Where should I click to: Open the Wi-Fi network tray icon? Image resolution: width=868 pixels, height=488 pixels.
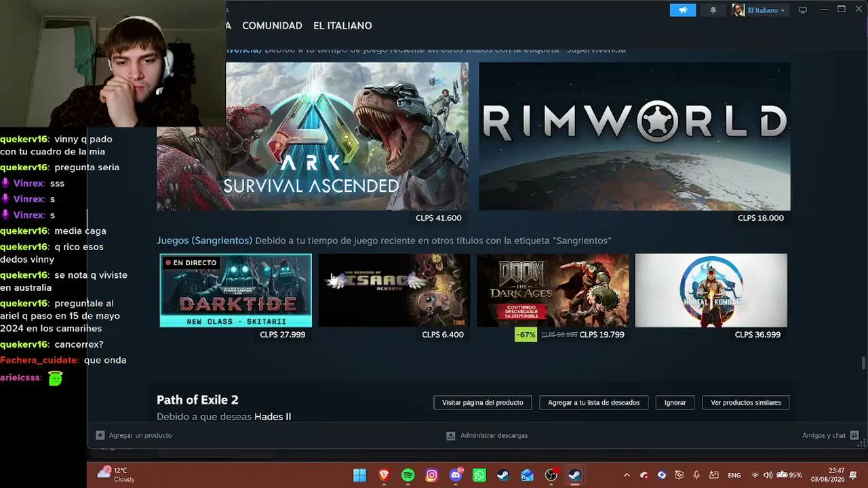[x=755, y=475]
